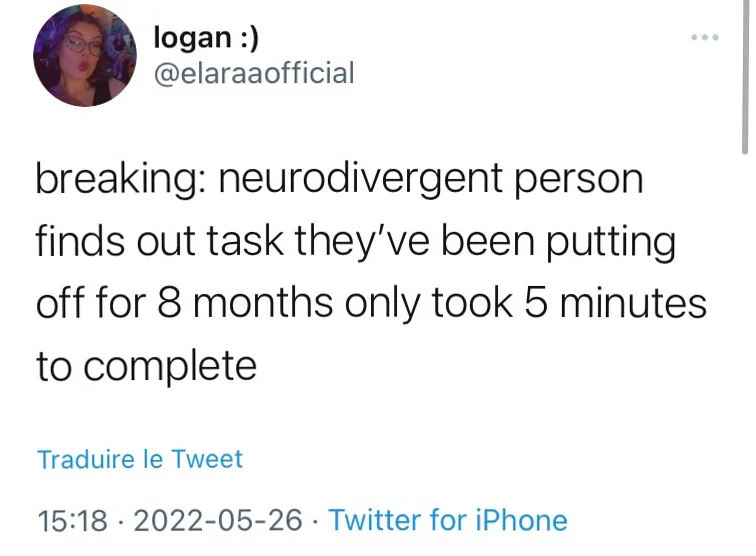Open the 'Twitter for iPhone' source link
Screen dimensions: 756x556
(448, 520)
